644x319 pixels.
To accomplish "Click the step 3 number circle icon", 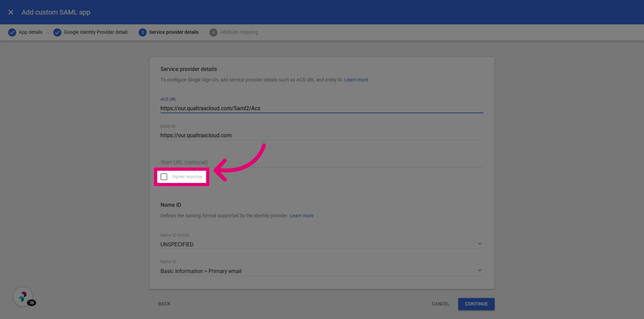I will pyautogui.click(x=143, y=32).
